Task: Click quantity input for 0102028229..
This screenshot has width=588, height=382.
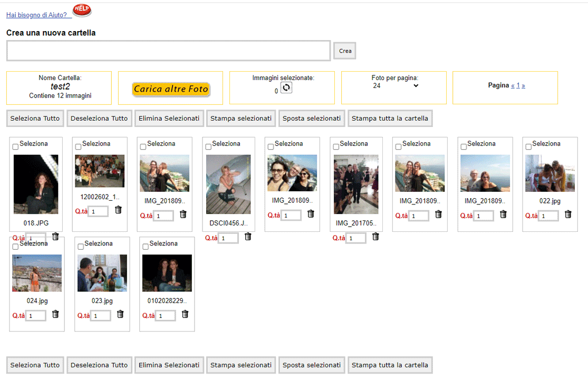Action: tap(166, 316)
